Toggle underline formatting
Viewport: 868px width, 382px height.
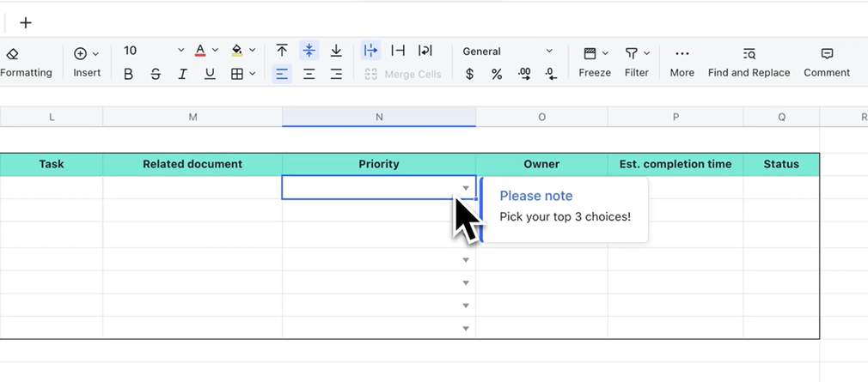pyautogui.click(x=210, y=75)
